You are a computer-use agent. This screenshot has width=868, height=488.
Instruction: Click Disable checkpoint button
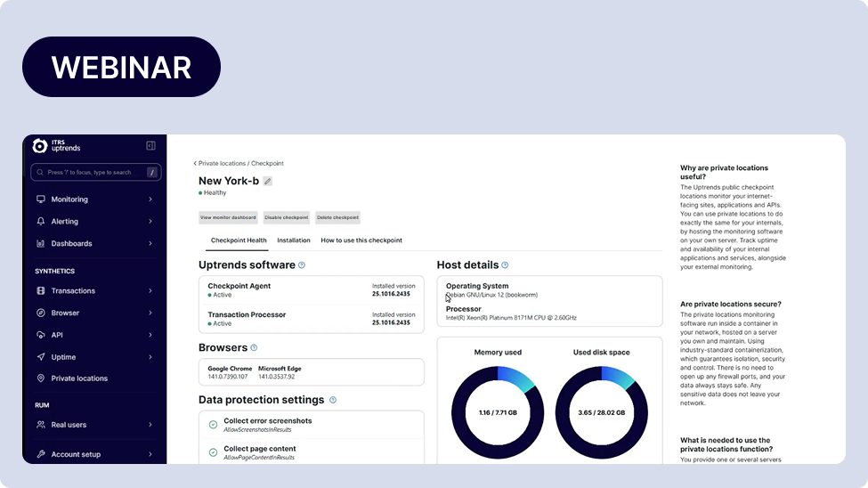click(x=286, y=217)
